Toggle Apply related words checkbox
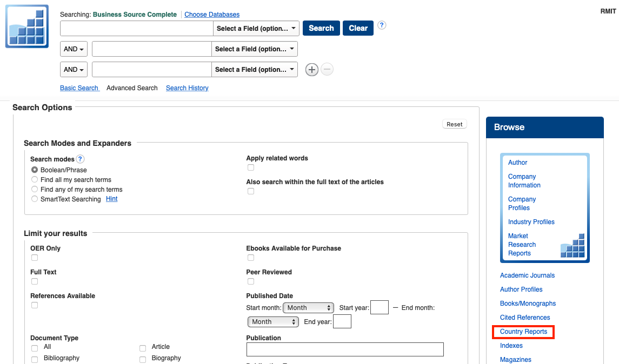619x364 pixels. [x=251, y=168]
